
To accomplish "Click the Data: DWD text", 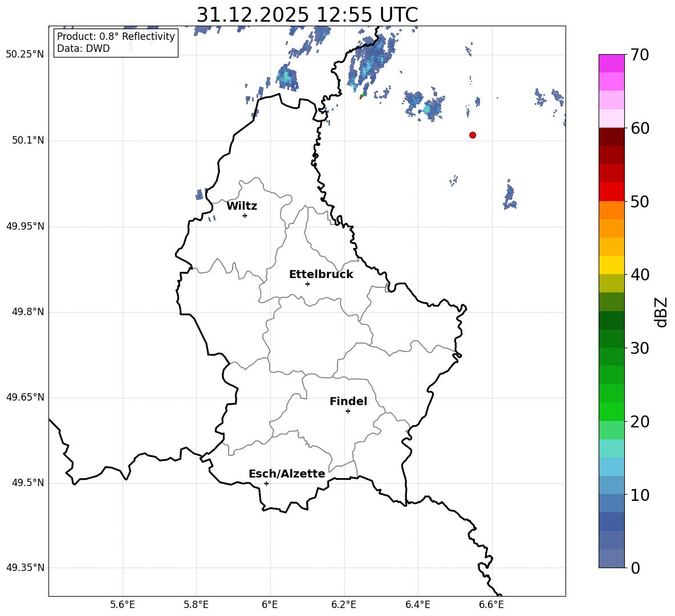I will 83,48.
